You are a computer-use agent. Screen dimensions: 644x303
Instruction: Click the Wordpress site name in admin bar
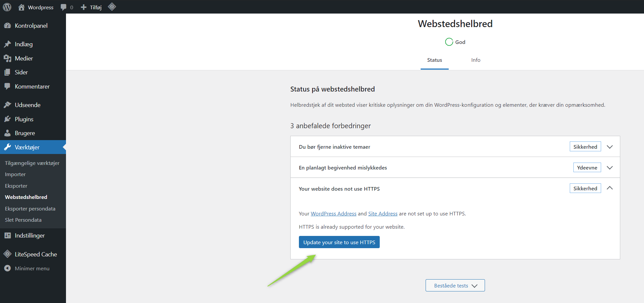click(x=41, y=7)
